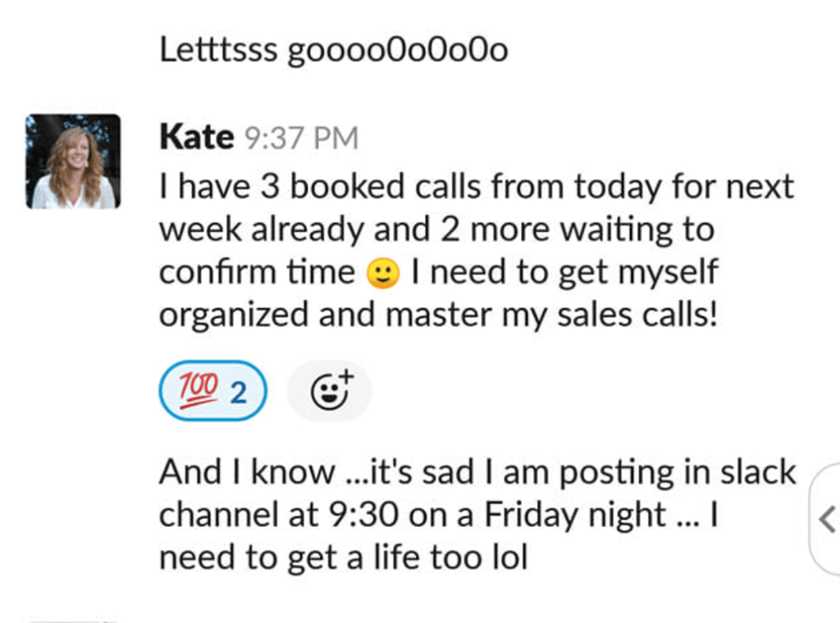Click the "Letttsss goooo0o0o0o" message
Viewport: 840px width, 623px height.
pos(333,51)
